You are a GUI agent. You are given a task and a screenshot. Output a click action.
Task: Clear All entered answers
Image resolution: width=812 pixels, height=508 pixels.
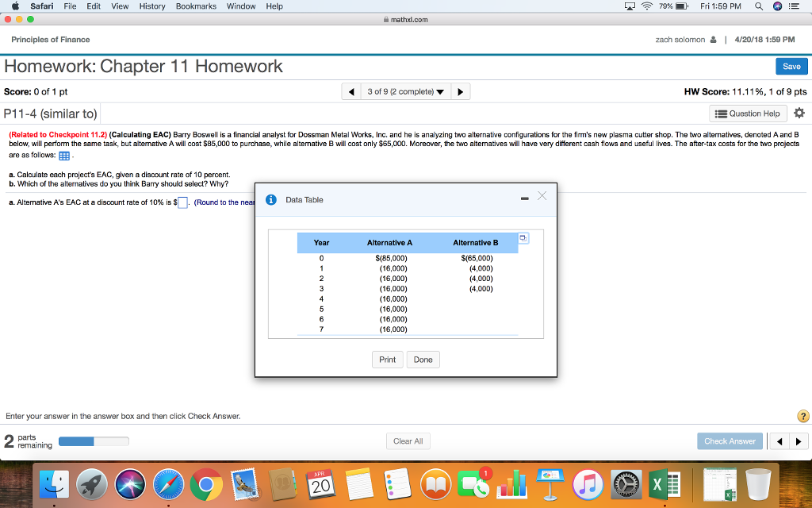click(408, 441)
